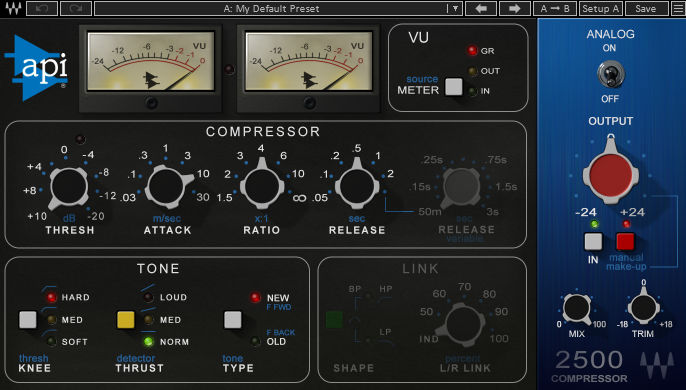Load the previous preset arrow

[x=481, y=8]
